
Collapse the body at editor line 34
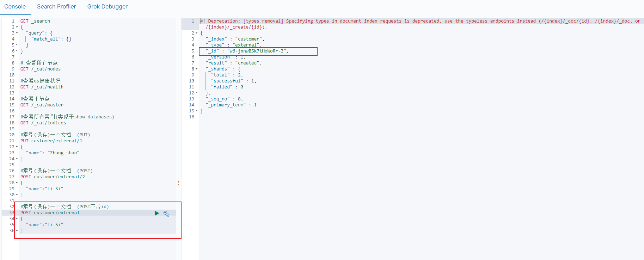[17, 219]
